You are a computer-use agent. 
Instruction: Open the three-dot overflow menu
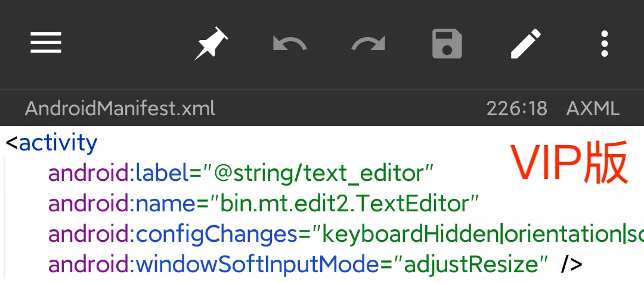605,44
